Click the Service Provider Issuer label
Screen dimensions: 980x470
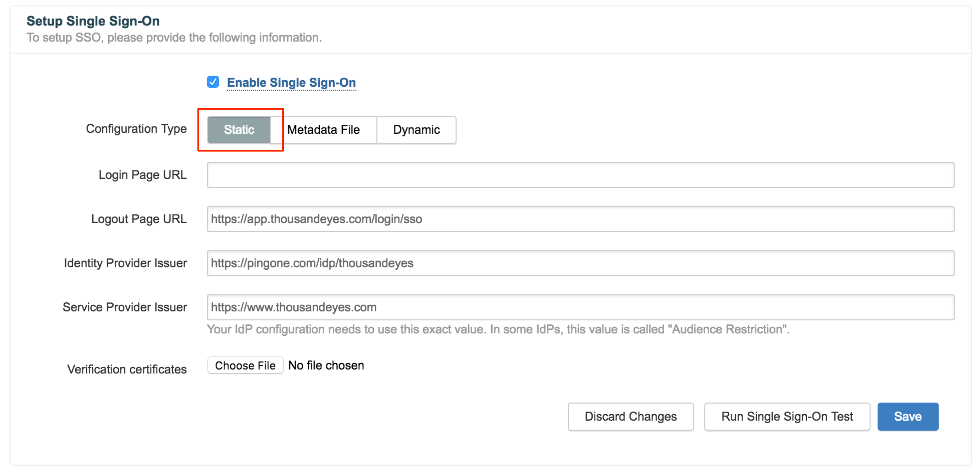125,307
